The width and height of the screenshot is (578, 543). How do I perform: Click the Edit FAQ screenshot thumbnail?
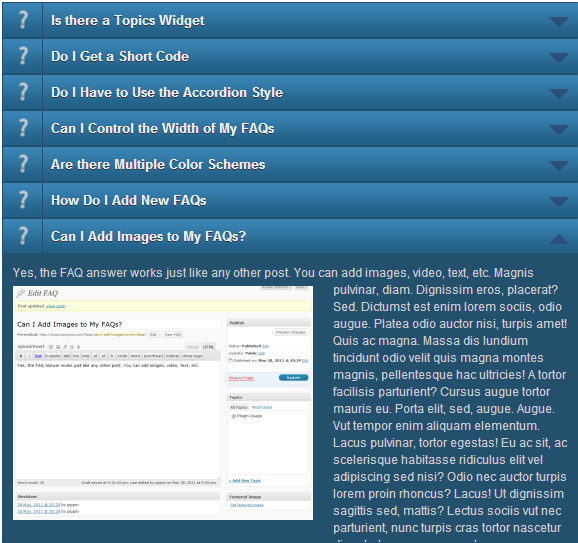pyautogui.click(x=163, y=403)
